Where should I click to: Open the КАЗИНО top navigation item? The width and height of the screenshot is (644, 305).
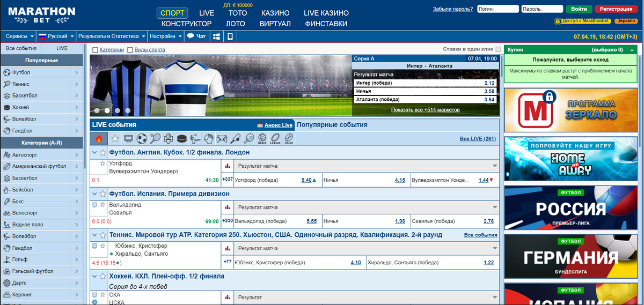[x=275, y=13]
